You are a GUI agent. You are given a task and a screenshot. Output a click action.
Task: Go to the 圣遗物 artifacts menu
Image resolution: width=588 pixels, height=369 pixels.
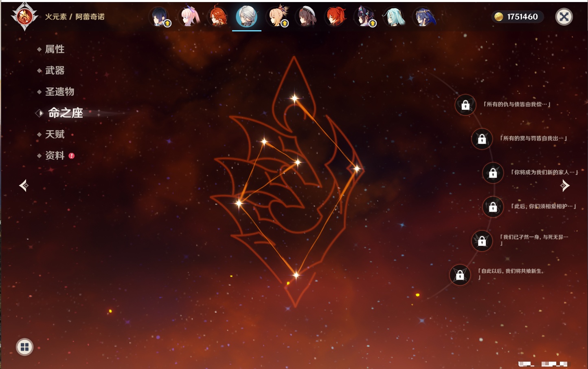click(x=59, y=92)
